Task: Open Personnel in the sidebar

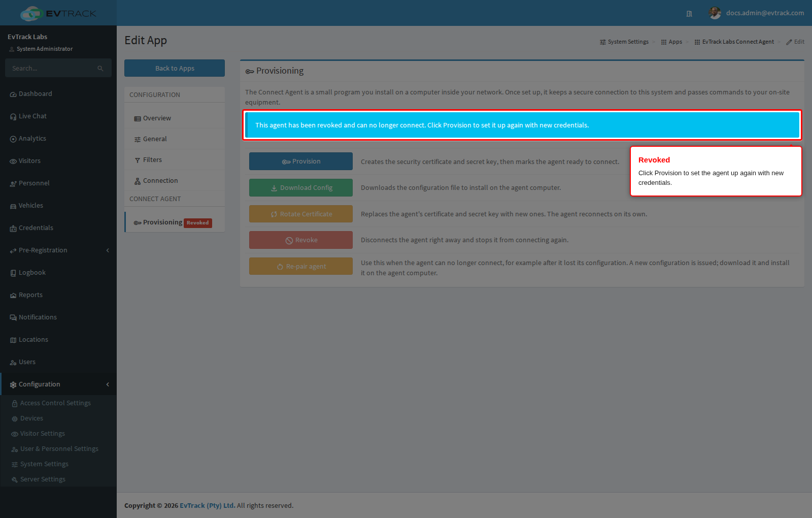Action: (x=58, y=183)
